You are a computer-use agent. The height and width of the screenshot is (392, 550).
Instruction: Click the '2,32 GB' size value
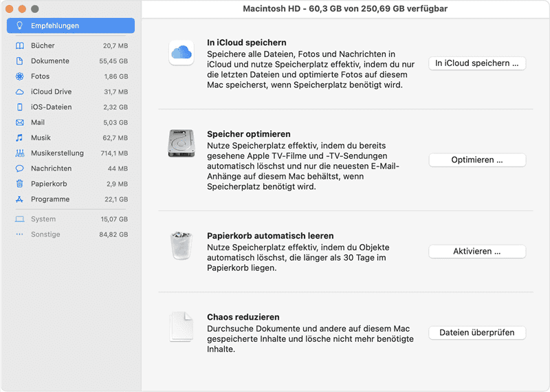click(x=115, y=107)
